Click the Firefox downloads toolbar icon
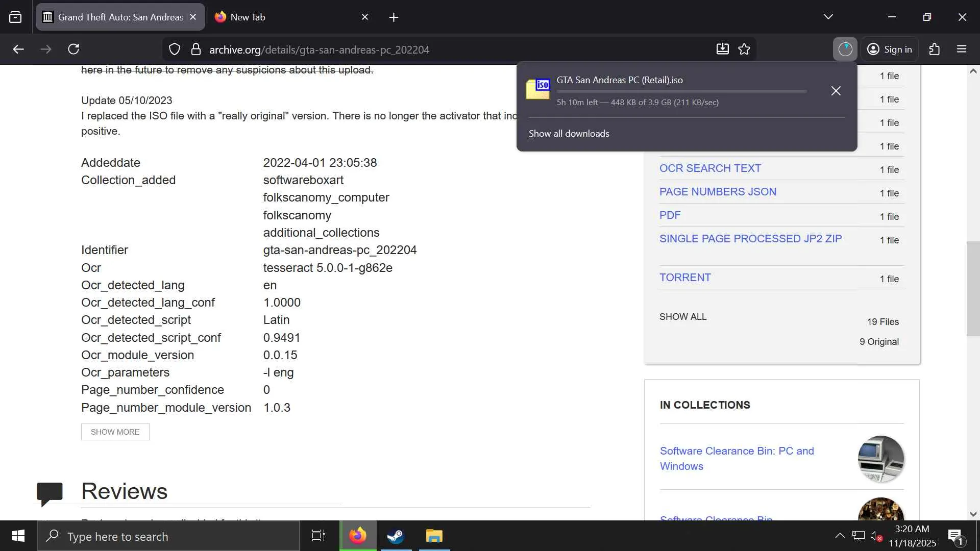Viewport: 980px width, 551px height. (x=722, y=49)
